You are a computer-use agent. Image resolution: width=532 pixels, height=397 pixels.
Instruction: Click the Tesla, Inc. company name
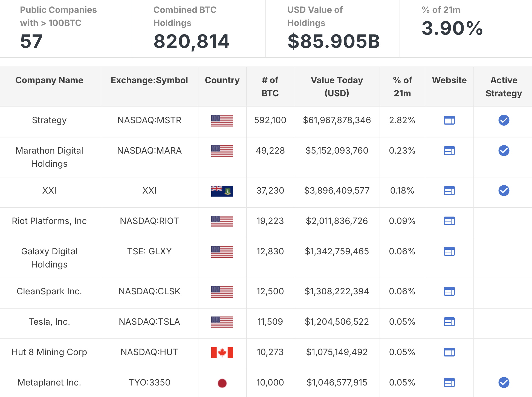pyautogui.click(x=49, y=322)
